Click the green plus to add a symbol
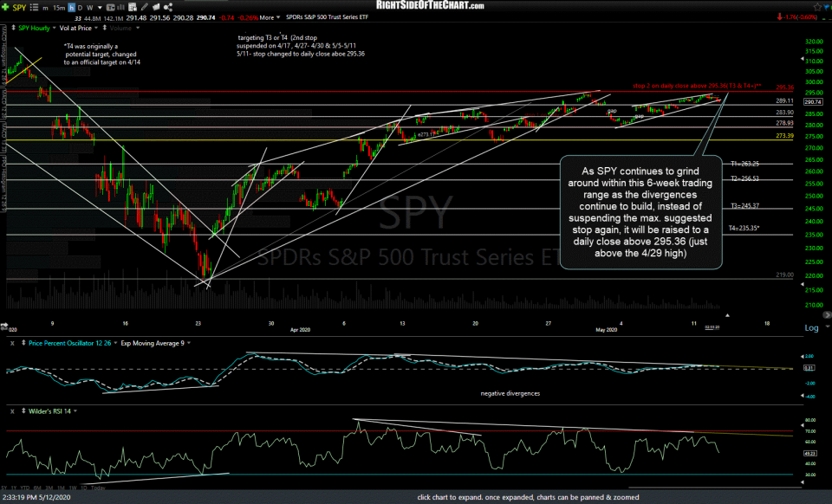 click(x=4, y=6)
